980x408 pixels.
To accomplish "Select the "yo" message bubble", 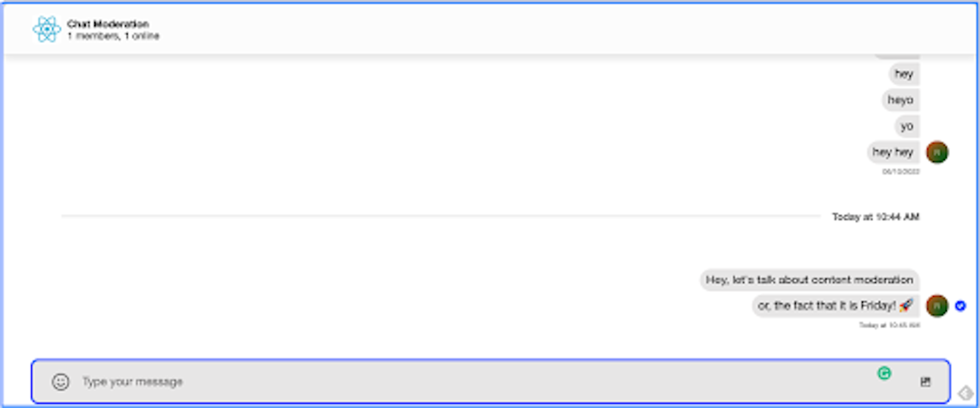I will coord(907,126).
